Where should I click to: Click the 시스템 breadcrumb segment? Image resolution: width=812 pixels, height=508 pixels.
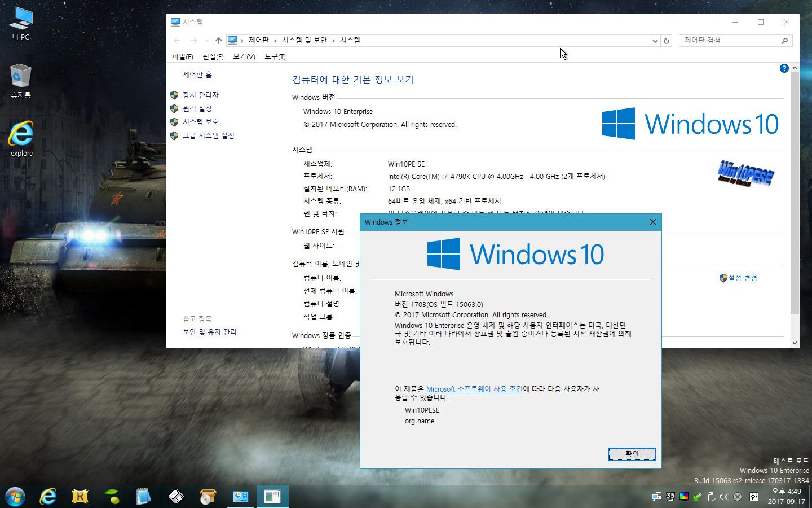click(350, 41)
